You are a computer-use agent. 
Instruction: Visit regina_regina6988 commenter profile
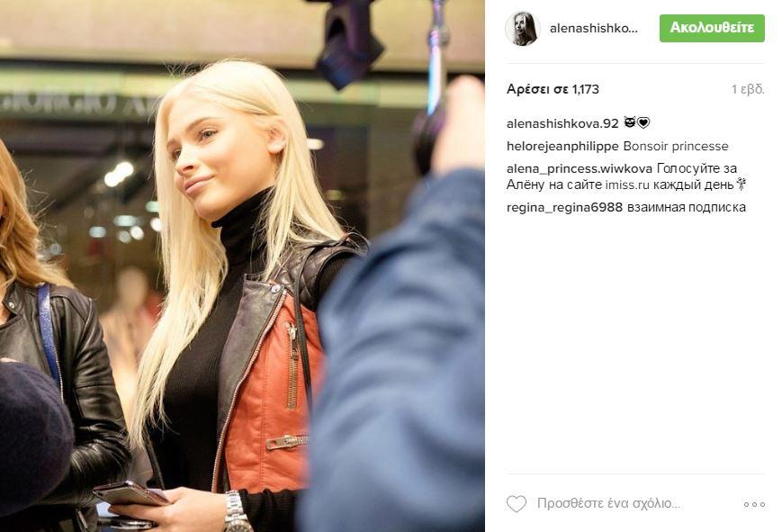(564, 207)
